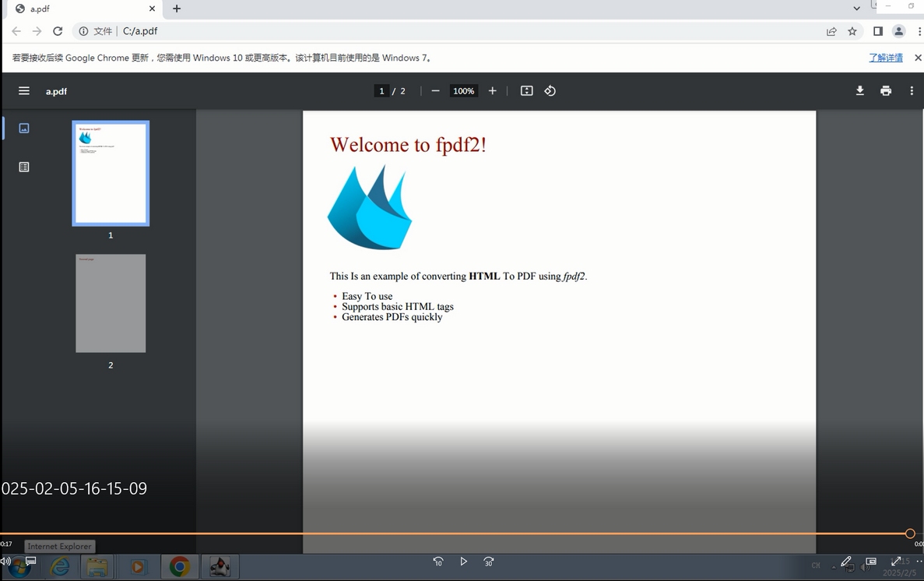Toggle video player volume icon
This screenshot has height=581, width=924.
coord(5,562)
